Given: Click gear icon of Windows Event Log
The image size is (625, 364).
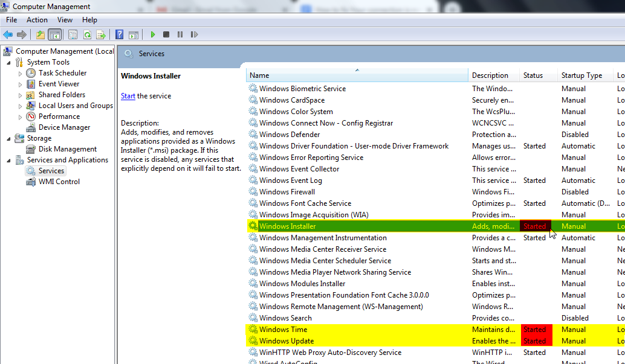Looking at the screenshot, I should click(253, 180).
